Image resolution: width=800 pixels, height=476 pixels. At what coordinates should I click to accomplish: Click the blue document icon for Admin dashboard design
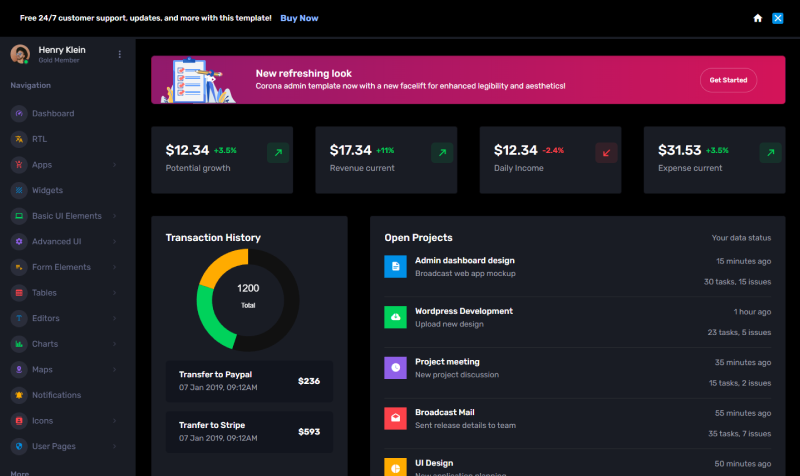[x=396, y=266]
